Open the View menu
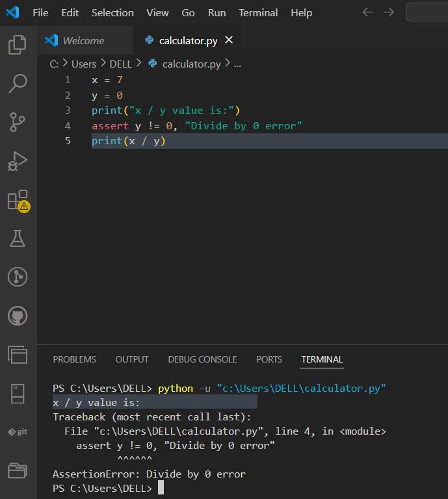 (157, 13)
